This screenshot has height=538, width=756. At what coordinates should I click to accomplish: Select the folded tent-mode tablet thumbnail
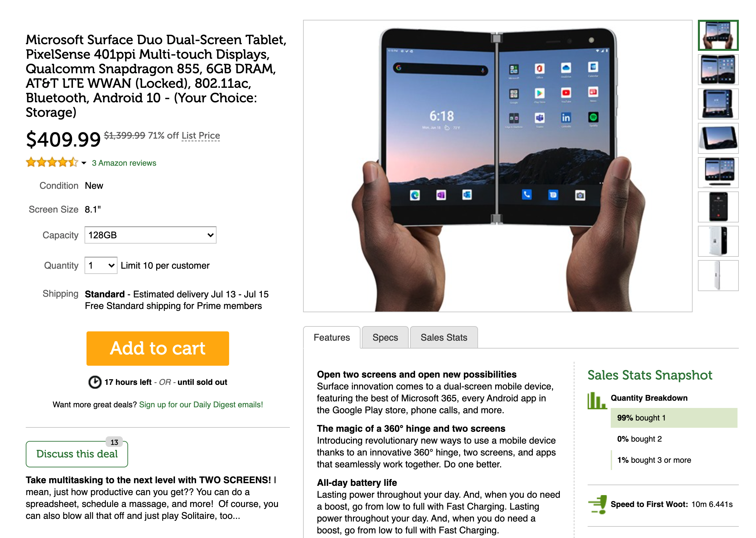[718, 138]
